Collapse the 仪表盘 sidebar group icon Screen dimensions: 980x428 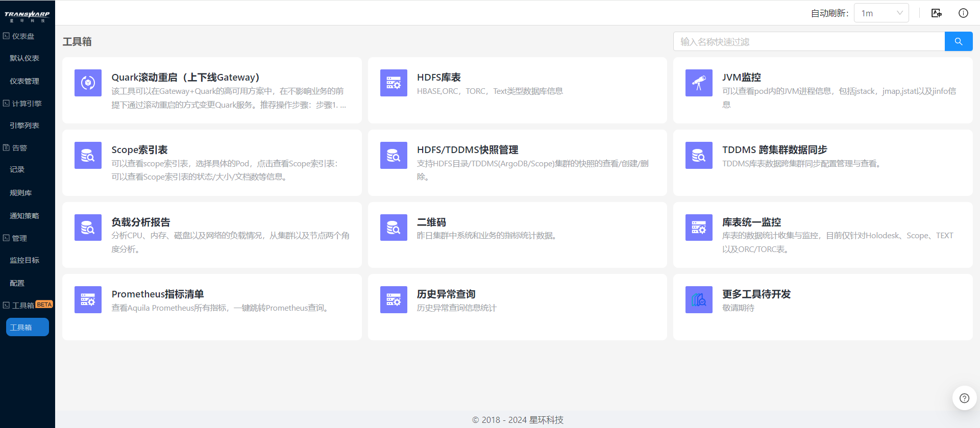tap(6, 36)
